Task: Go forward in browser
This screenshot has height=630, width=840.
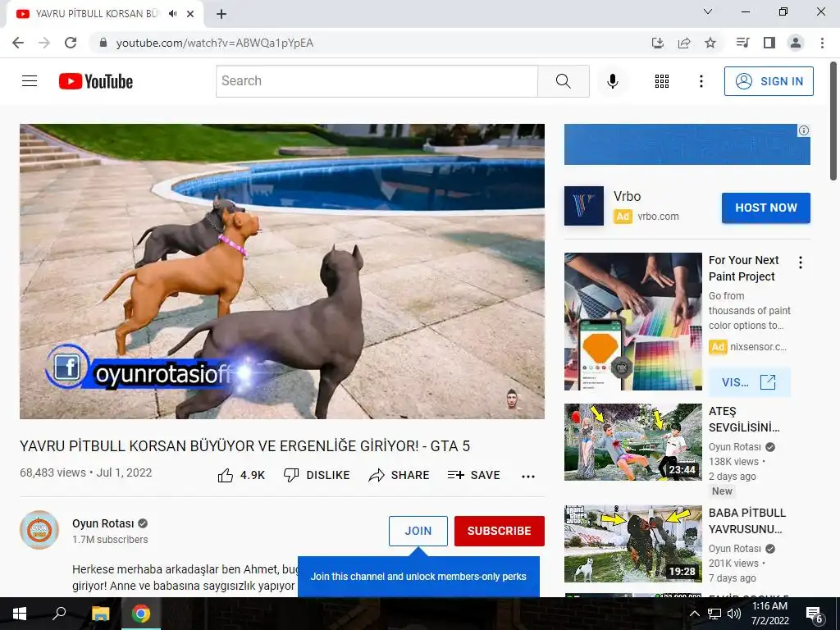Action: (x=44, y=43)
